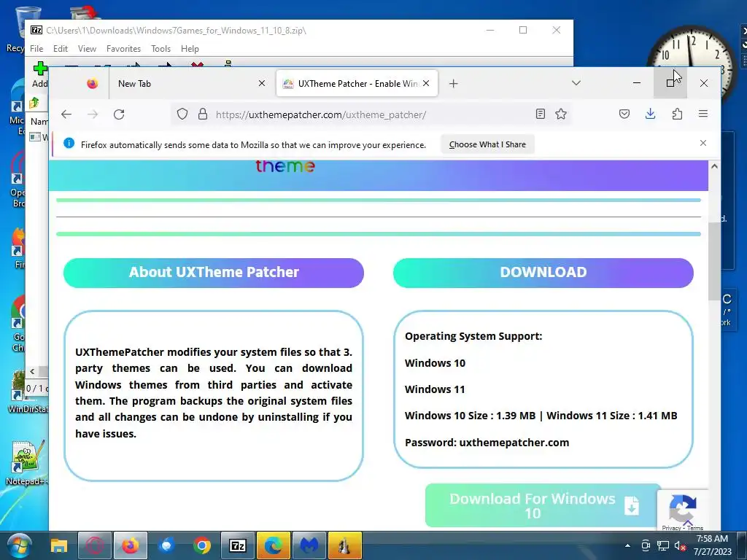Click Choose What I Share button
Screen dimensions: 747x560
point(487,144)
